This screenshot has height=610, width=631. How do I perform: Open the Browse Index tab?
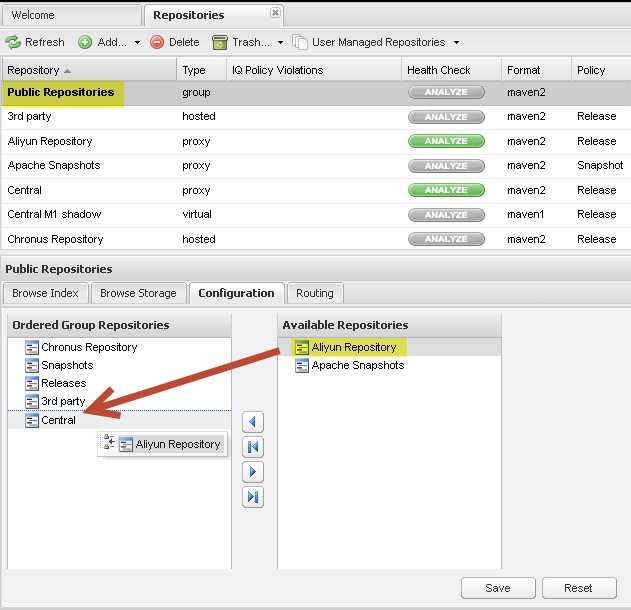pos(45,293)
